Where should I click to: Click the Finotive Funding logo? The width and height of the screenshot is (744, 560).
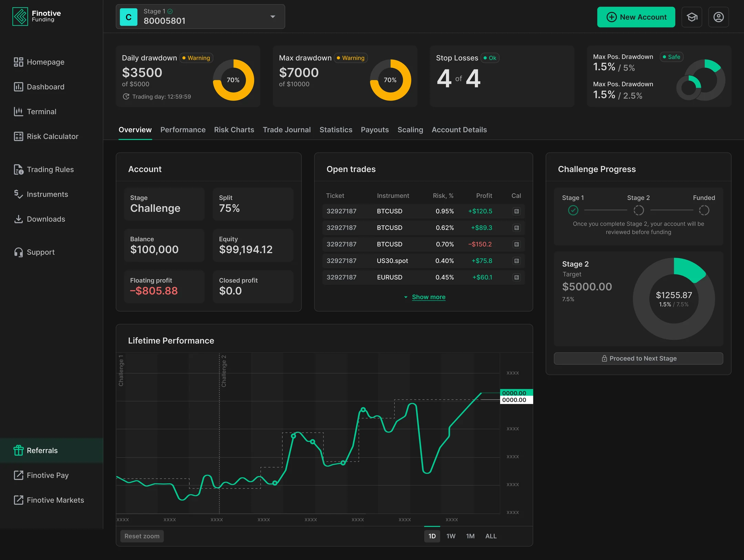click(37, 16)
